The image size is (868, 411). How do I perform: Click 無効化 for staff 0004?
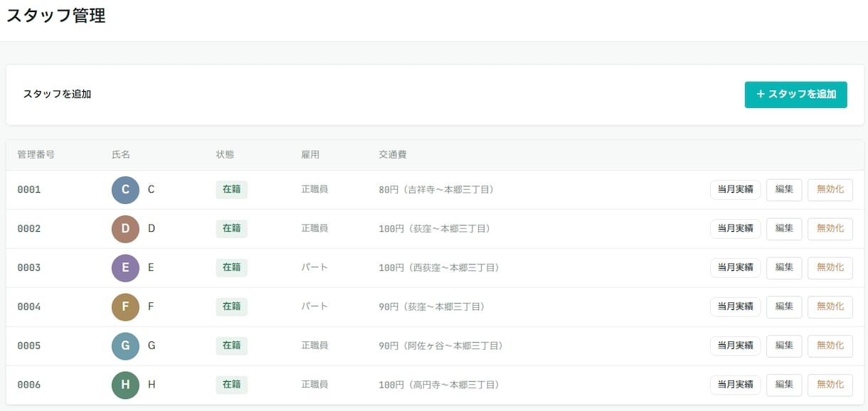tap(830, 307)
